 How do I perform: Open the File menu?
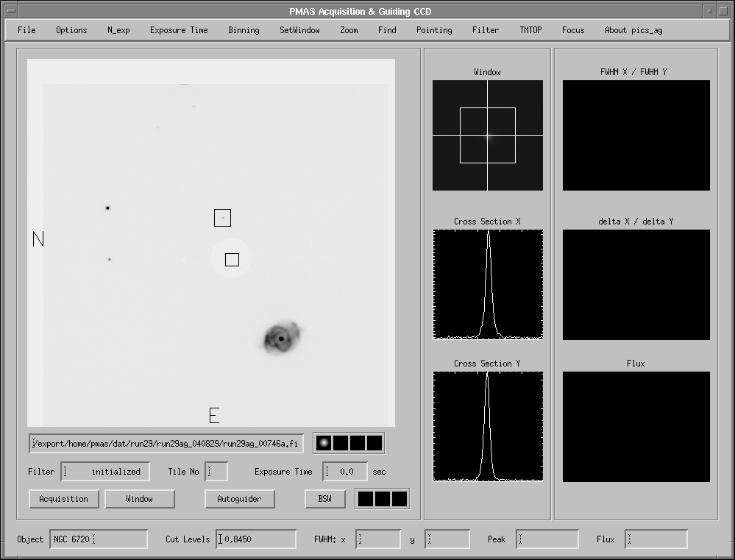[26, 30]
